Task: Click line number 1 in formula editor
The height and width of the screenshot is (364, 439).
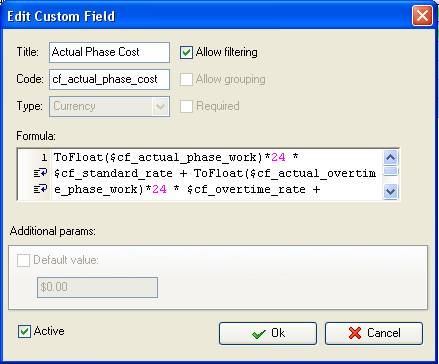Action: click(44, 157)
